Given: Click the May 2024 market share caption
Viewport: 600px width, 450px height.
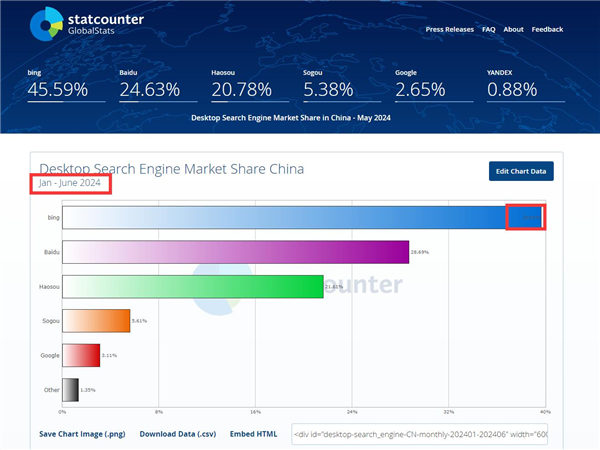Looking at the screenshot, I should [x=291, y=118].
